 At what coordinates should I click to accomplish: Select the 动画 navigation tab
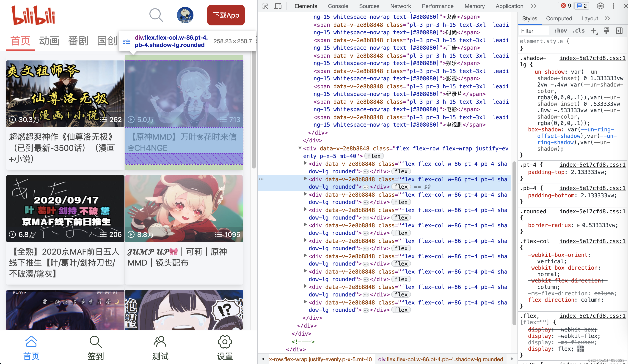coord(49,41)
